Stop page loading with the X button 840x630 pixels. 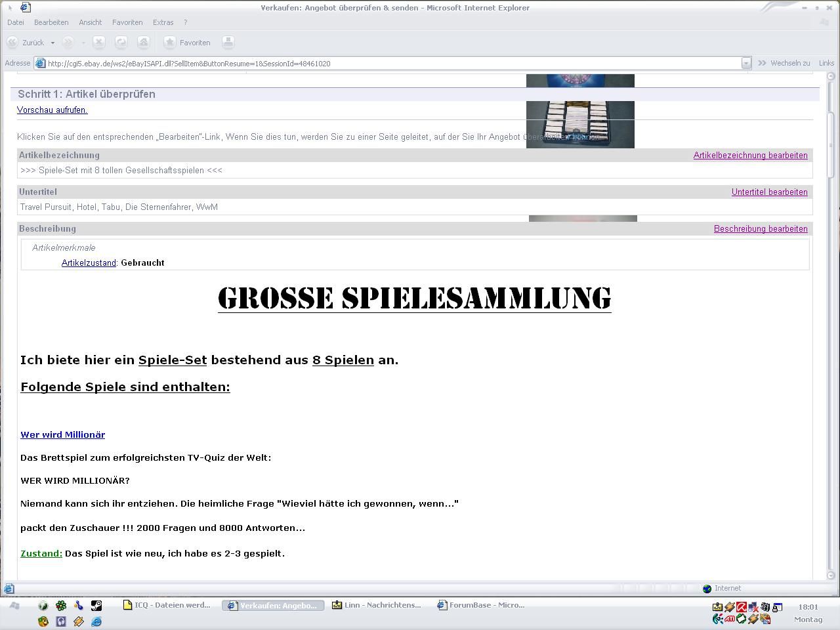point(99,42)
